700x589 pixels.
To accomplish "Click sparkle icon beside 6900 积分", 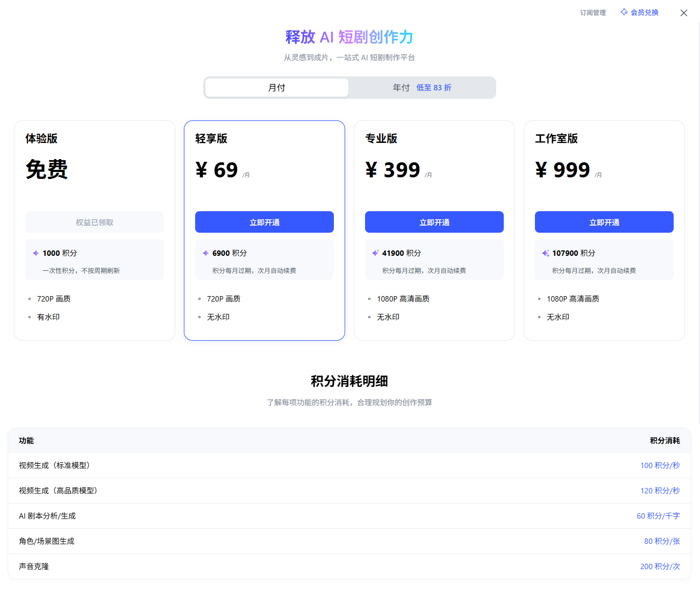I will pos(205,253).
